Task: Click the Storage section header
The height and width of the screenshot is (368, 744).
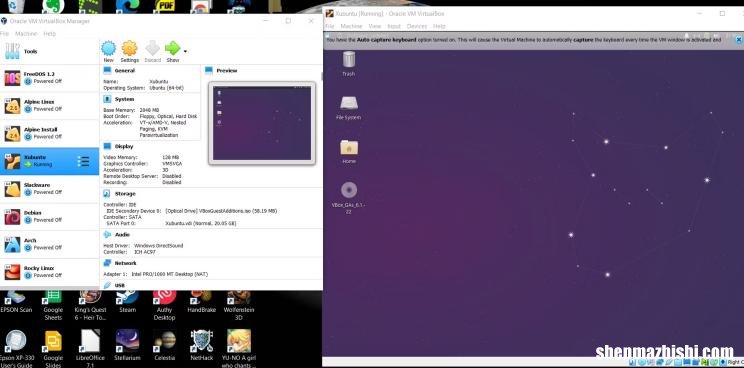Action: coord(125,194)
